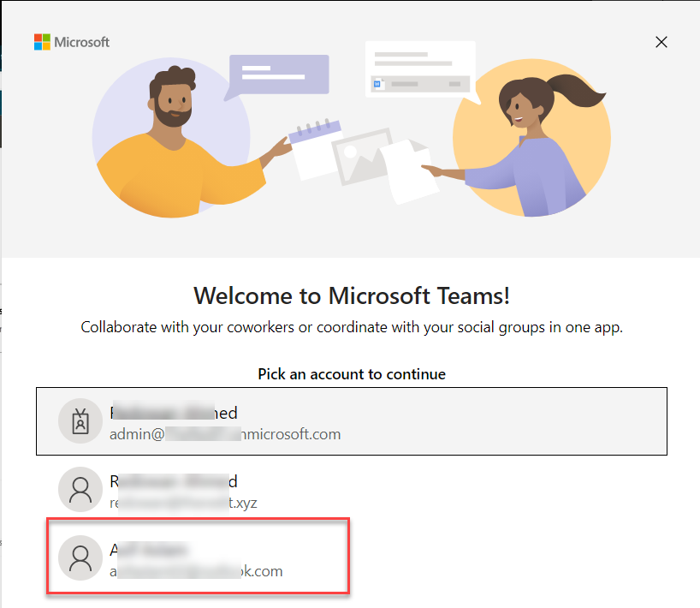The height and width of the screenshot is (608, 700).
Task: Click the Microsoft logo
Action: tap(71, 42)
